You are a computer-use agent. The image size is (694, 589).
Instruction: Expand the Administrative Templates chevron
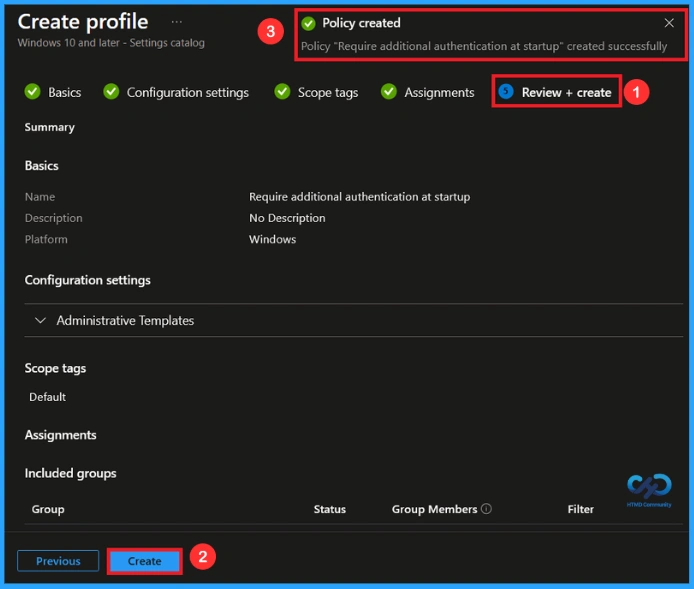point(40,320)
